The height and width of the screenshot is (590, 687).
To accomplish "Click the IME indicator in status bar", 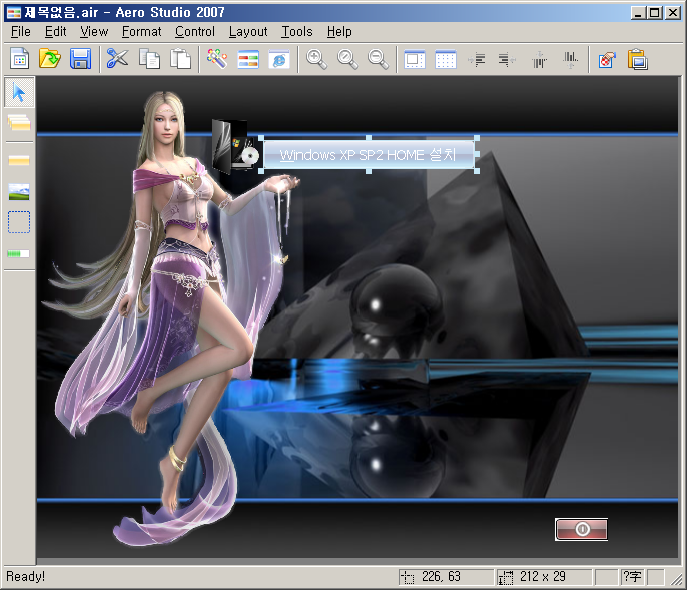I will (x=632, y=577).
